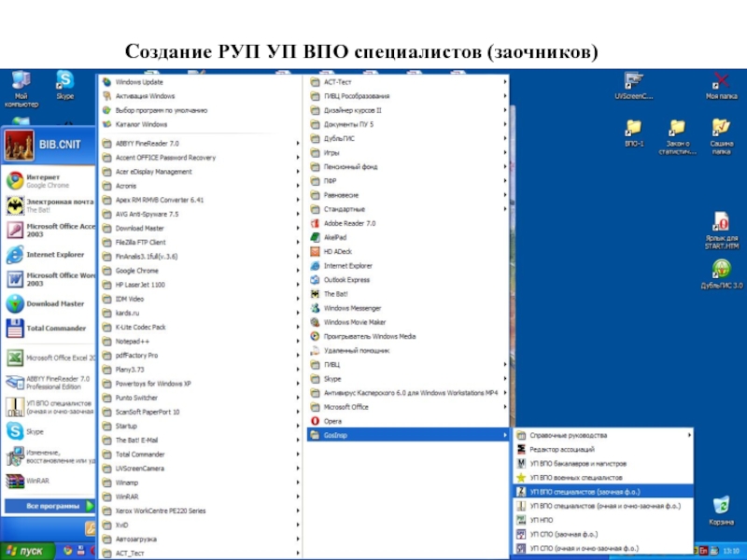Open Проигрыватель Windows Media entry
Image resolution: width=747 pixels, height=560 pixels.
408,336
